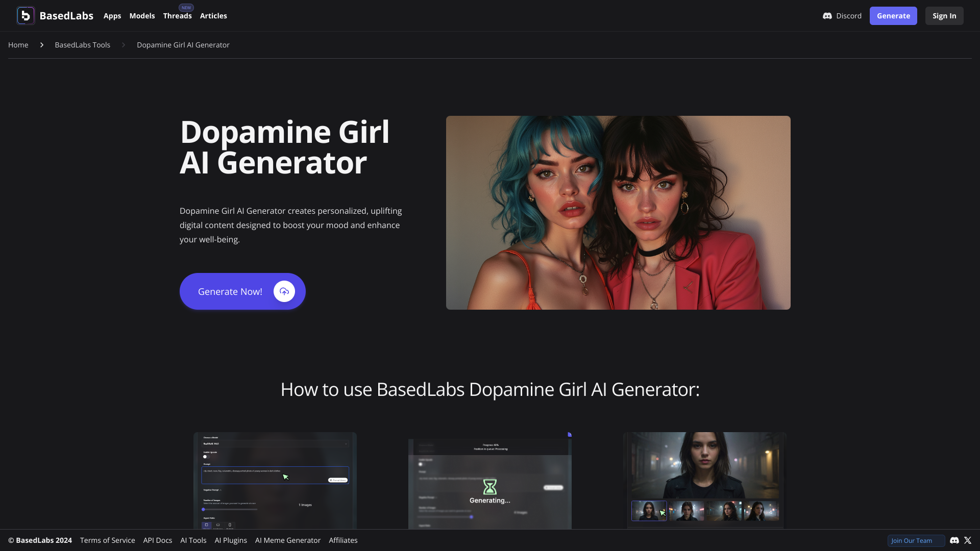Click the NEW badge above Threads
The image size is (980, 551).
pos(186,8)
